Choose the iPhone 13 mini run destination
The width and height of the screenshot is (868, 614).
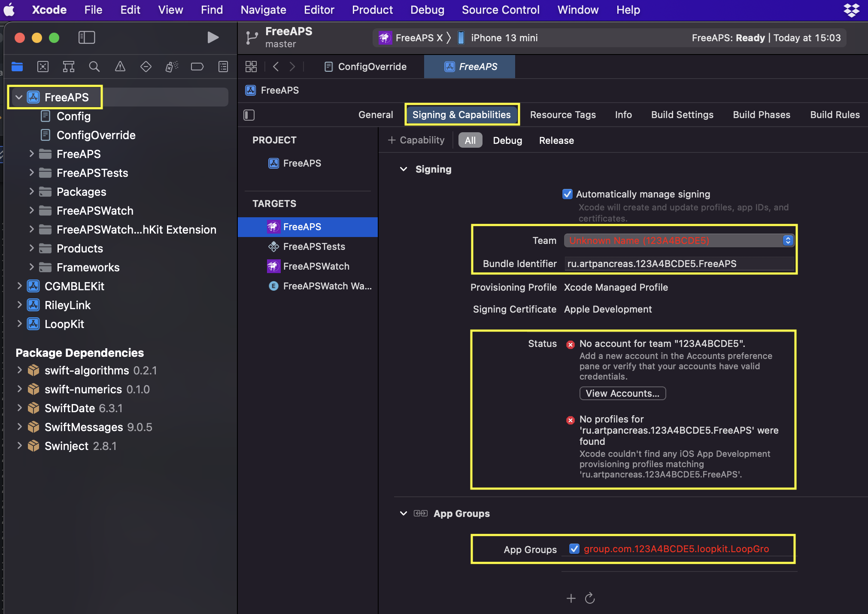pyautogui.click(x=497, y=38)
